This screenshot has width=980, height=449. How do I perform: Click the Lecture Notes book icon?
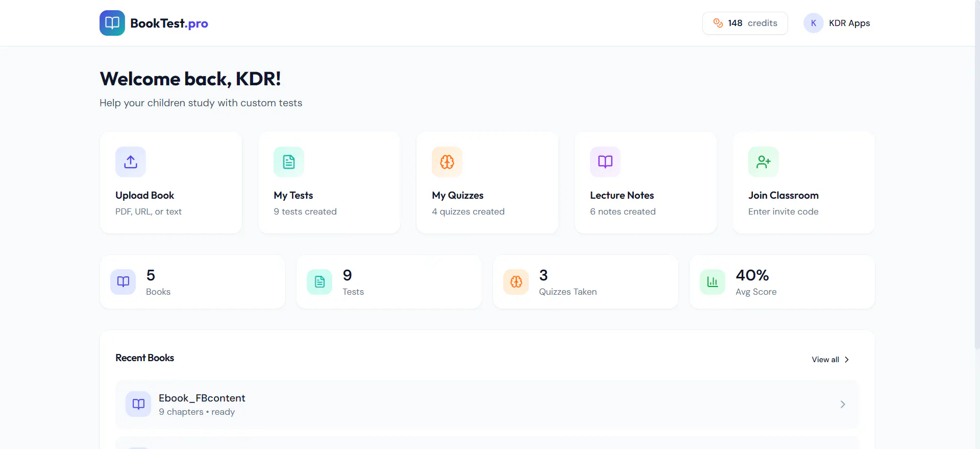coord(605,162)
